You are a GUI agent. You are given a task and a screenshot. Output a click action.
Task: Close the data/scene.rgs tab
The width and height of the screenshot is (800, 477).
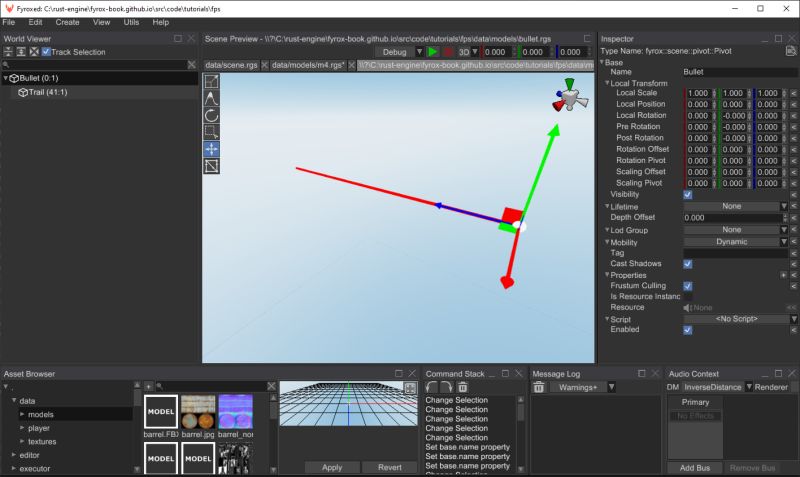(x=264, y=65)
